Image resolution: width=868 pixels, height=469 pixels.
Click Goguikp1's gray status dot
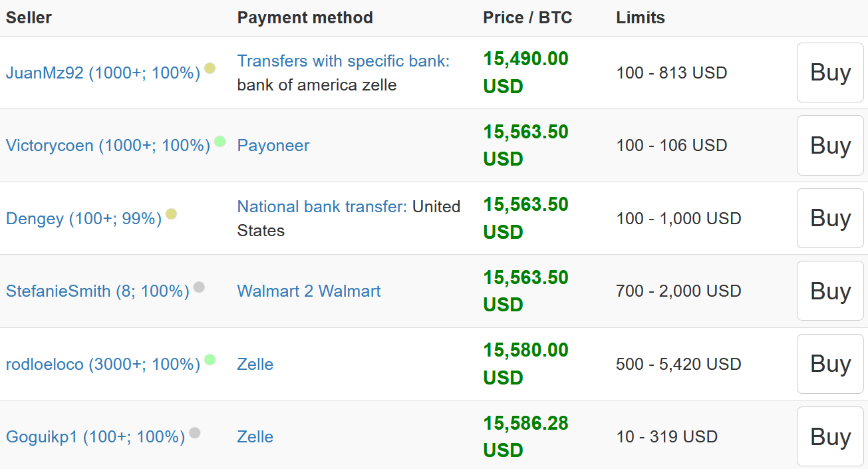pos(195,433)
